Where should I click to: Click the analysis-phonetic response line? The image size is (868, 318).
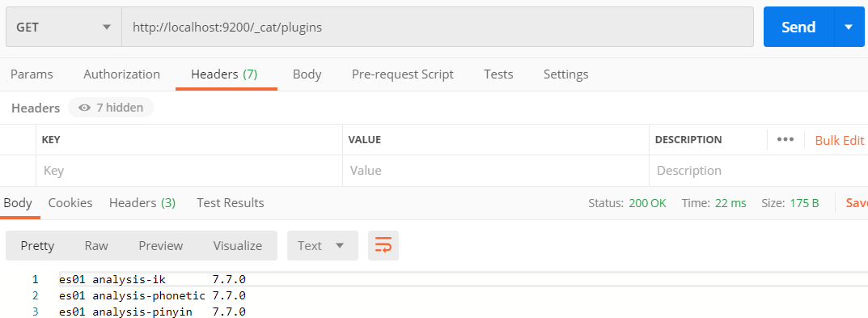point(152,295)
